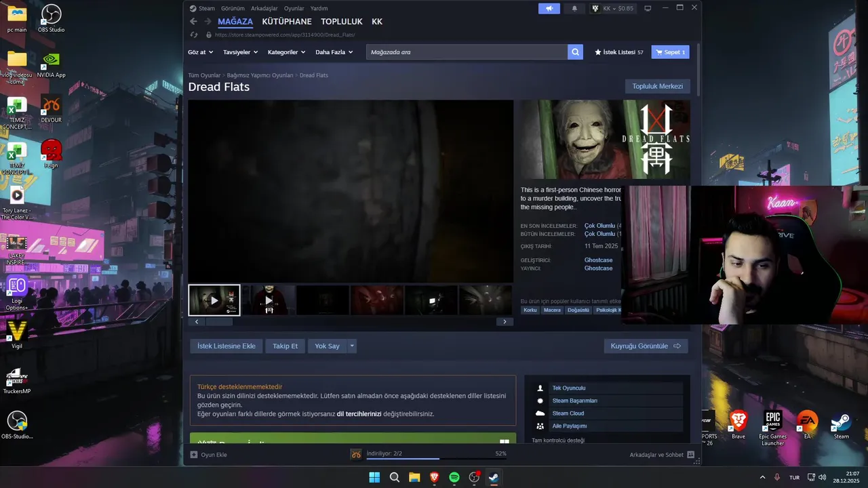
Task: Go forward using the Steam forward arrow
Action: coord(208,22)
